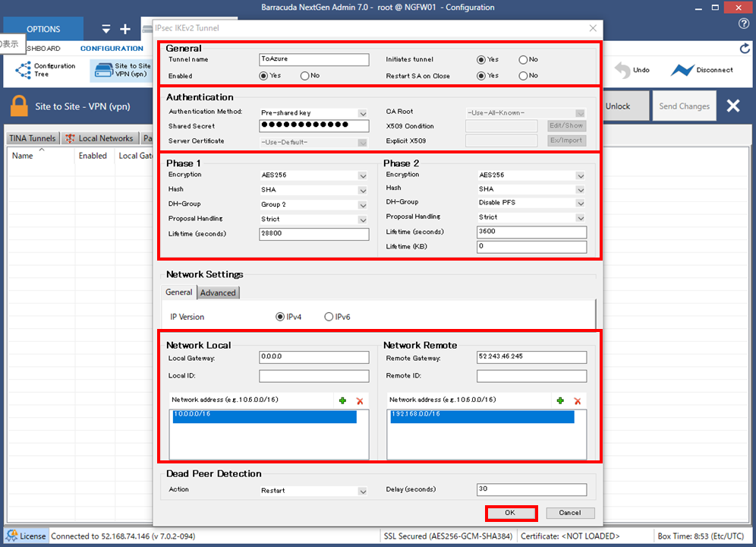This screenshot has height=547, width=756.
Task: Switch to the Advanced network settings tab
Action: pos(218,292)
